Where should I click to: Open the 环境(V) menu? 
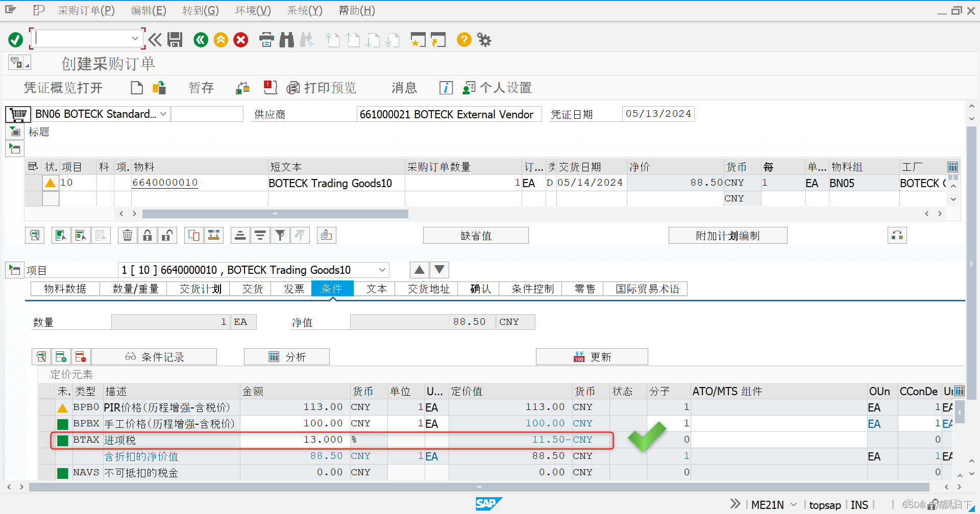click(x=253, y=10)
